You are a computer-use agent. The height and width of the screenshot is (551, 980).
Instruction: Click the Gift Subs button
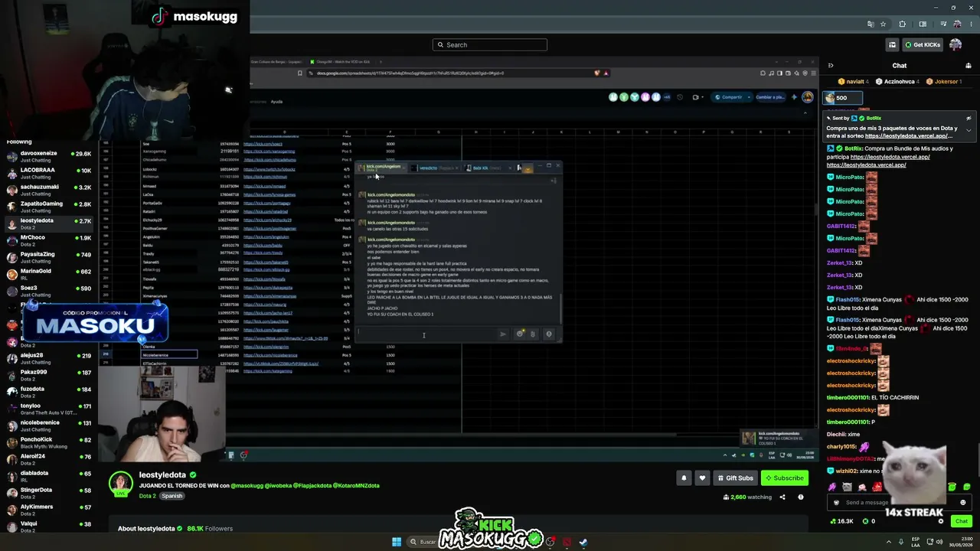point(735,478)
